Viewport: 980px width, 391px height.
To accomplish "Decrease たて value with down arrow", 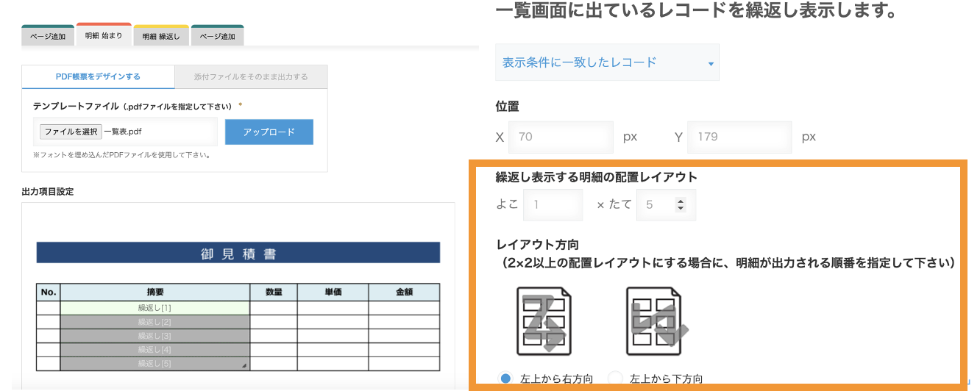I will click(681, 209).
